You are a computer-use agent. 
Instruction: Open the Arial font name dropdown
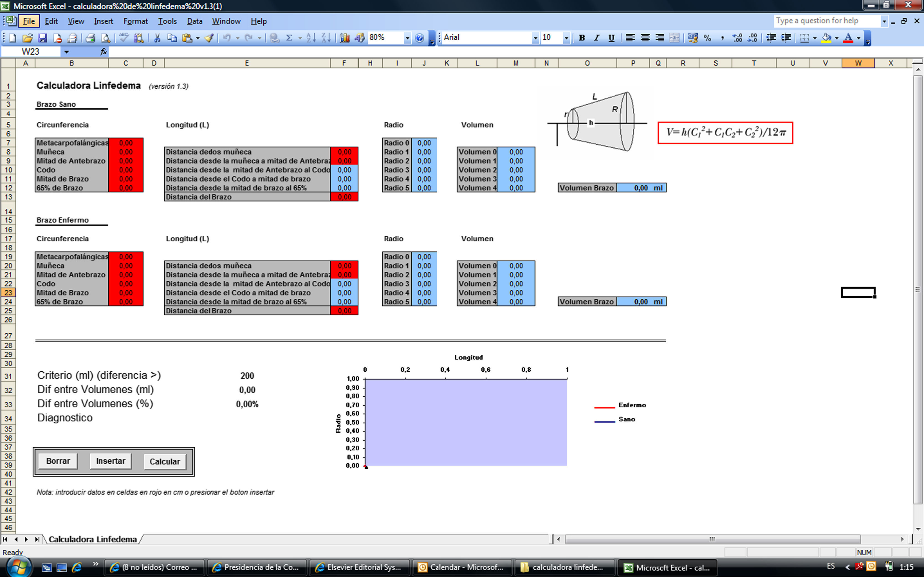pos(535,38)
